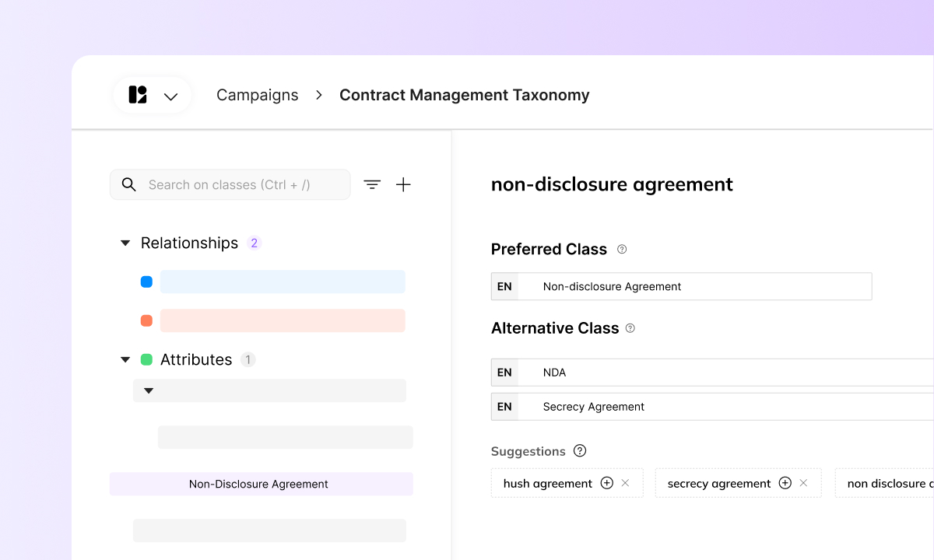Collapse the Relationships section
934x560 pixels.
coord(125,243)
